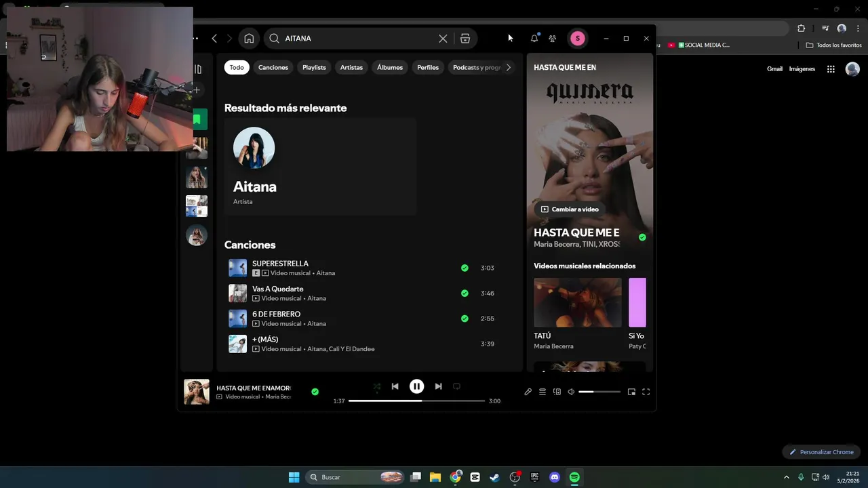The image size is (868, 488).
Task: Expand hidden system tray icons
Action: pyautogui.click(x=787, y=477)
